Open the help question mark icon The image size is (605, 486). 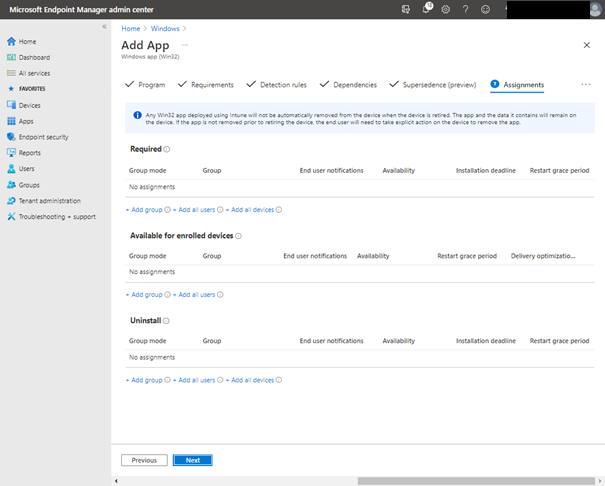pyautogui.click(x=465, y=9)
